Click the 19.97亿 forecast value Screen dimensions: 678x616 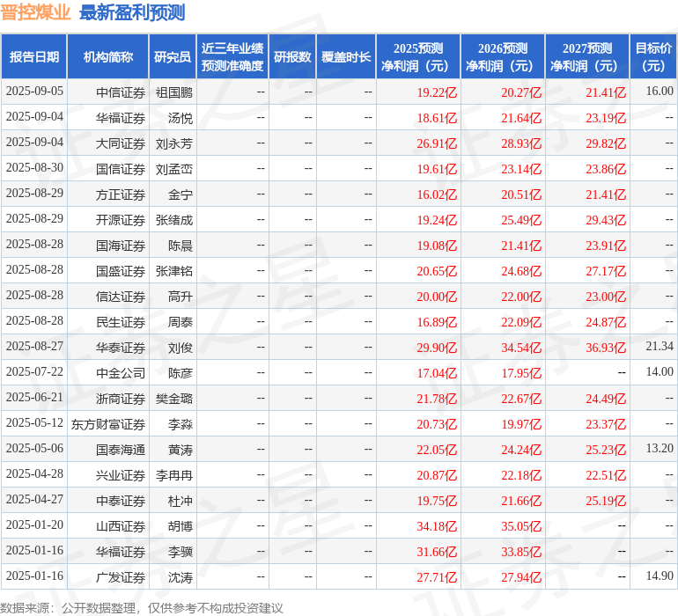[521, 424]
